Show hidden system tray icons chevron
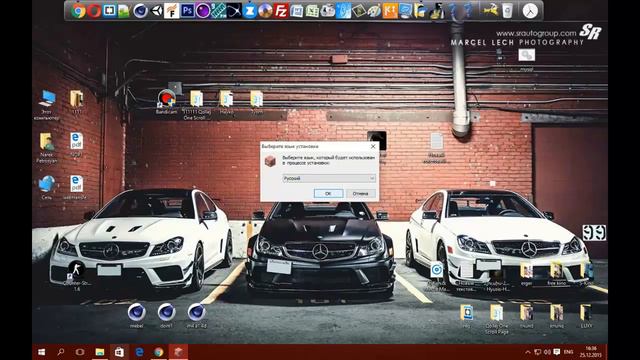This screenshot has width=640, height=360. pyautogui.click(x=527, y=352)
